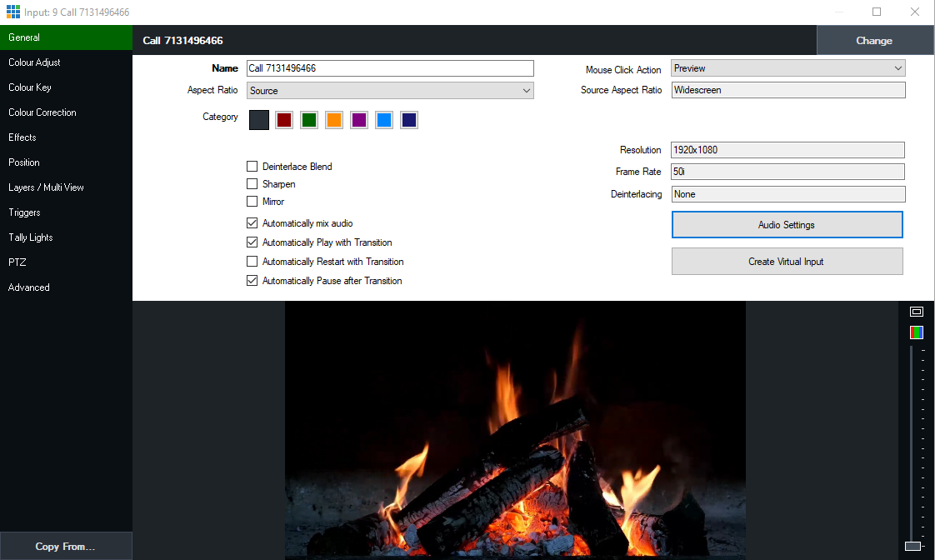Select the dark red category colour

284,120
